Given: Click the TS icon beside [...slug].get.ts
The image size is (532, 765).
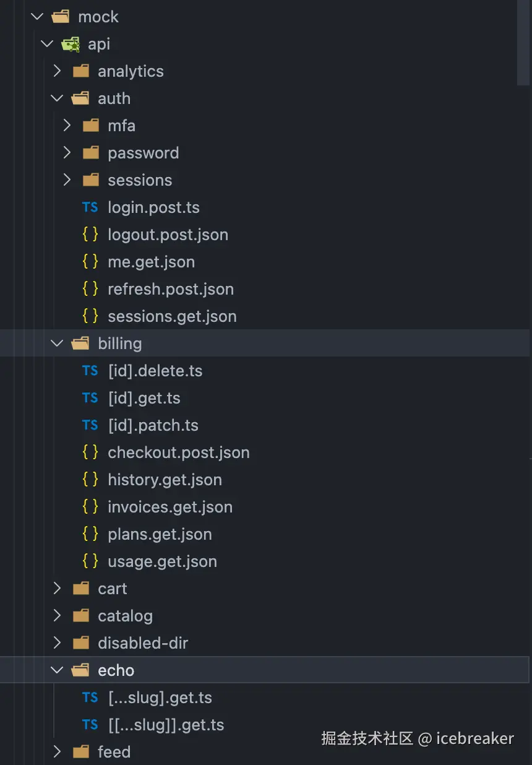Looking at the screenshot, I should tap(90, 697).
